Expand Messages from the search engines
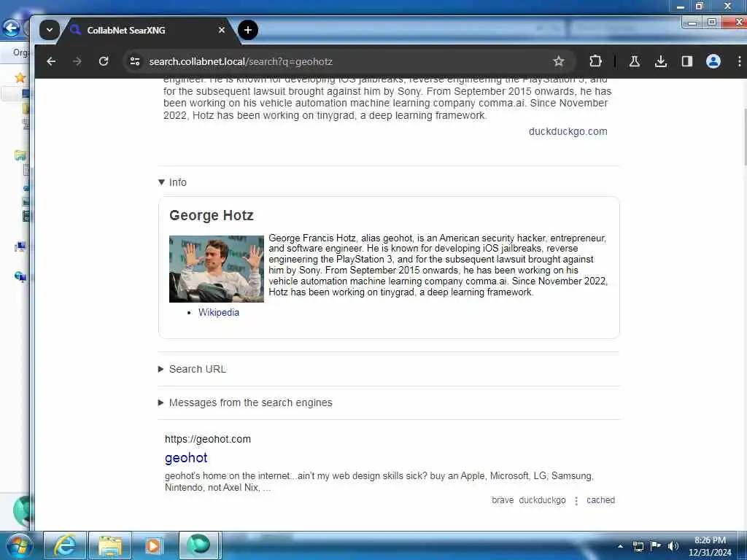747x560 pixels. pos(245,402)
